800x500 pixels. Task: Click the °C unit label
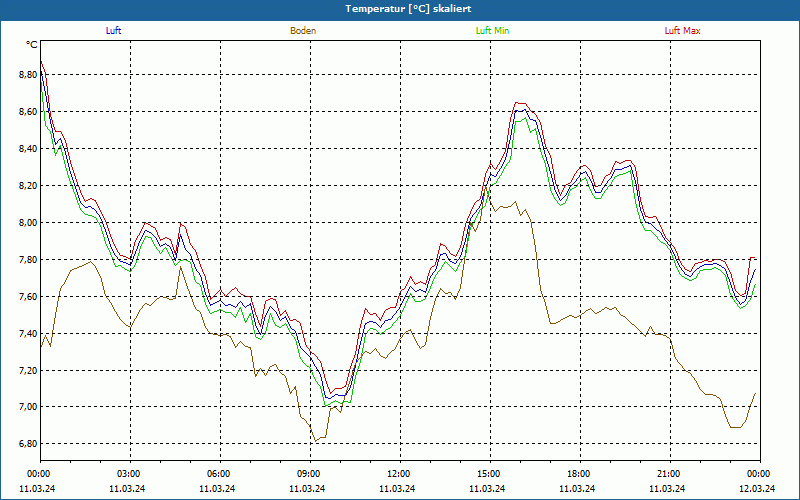[x=32, y=45]
